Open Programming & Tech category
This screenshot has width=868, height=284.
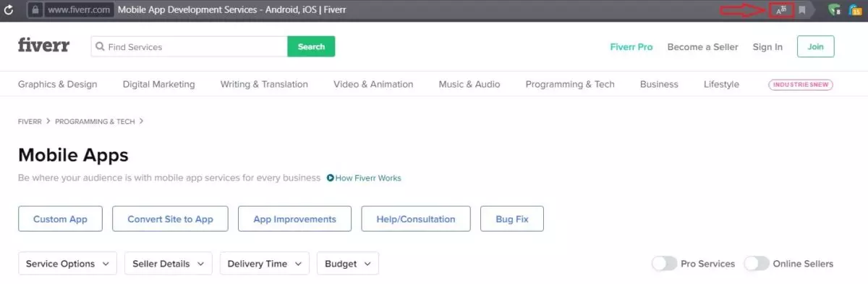(x=570, y=84)
